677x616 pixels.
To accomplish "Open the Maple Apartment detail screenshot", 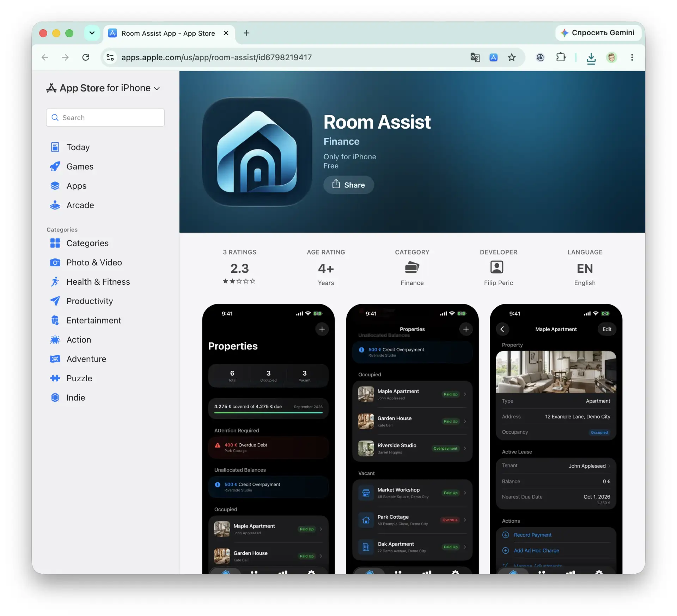I will [556, 439].
